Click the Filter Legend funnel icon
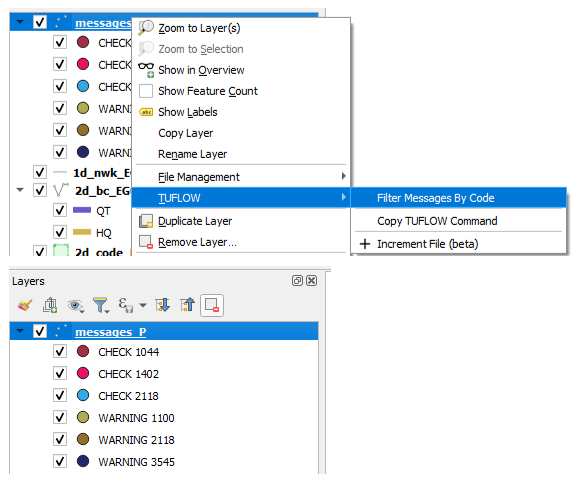The image size is (575, 479). coord(101,305)
